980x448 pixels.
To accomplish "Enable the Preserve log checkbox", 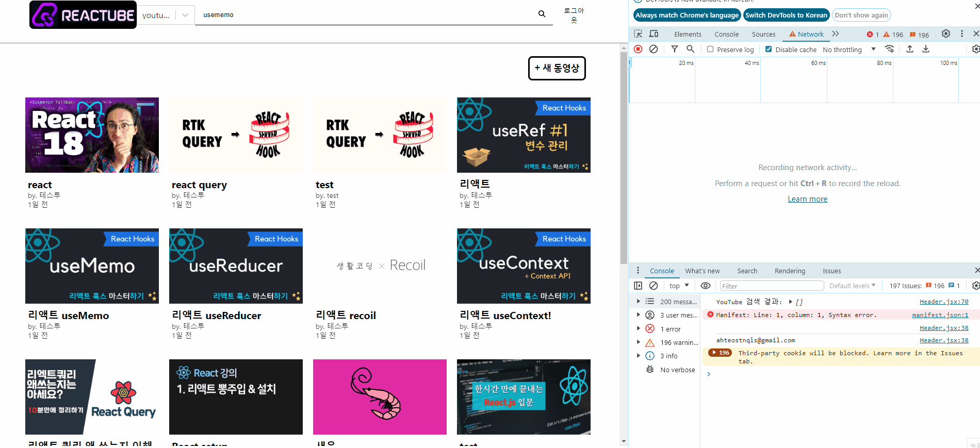I will tap(710, 49).
